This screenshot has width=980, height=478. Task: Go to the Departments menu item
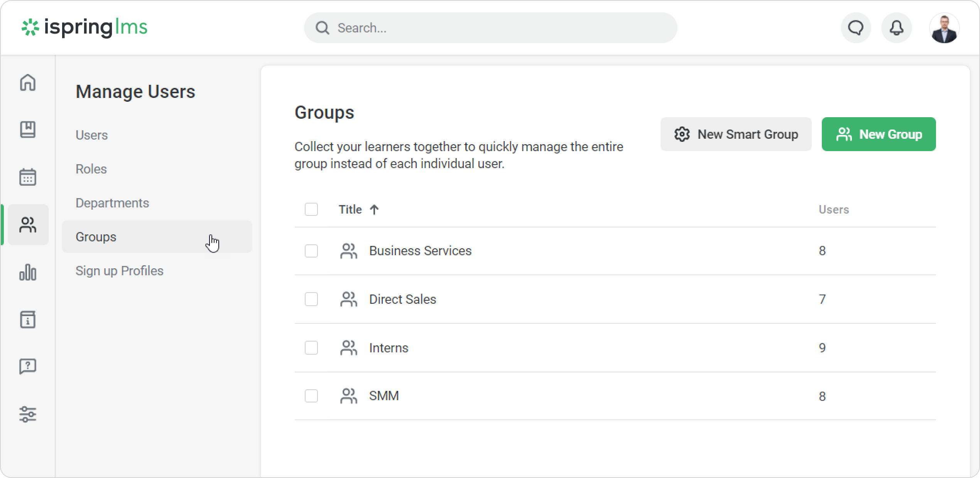tap(112, 203)
